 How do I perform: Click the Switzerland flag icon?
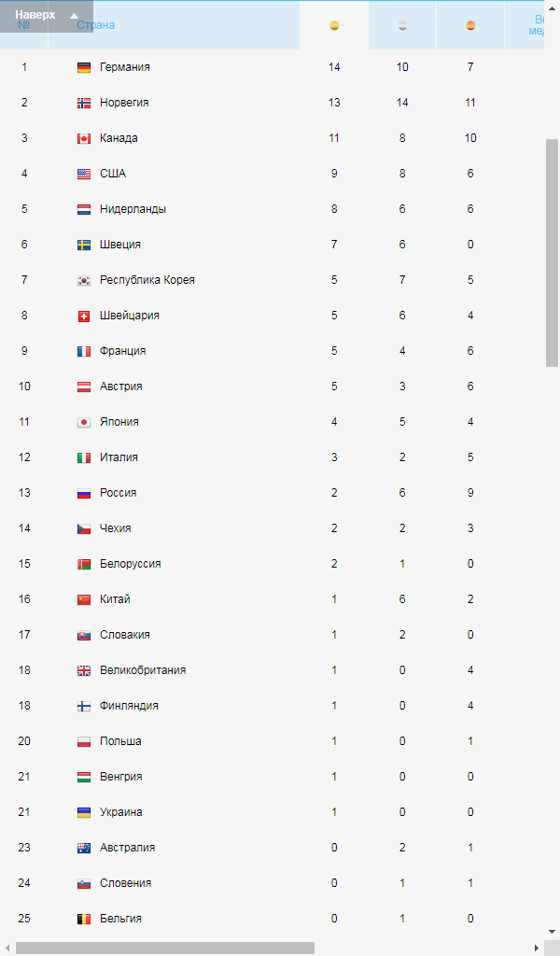point(84,316)
